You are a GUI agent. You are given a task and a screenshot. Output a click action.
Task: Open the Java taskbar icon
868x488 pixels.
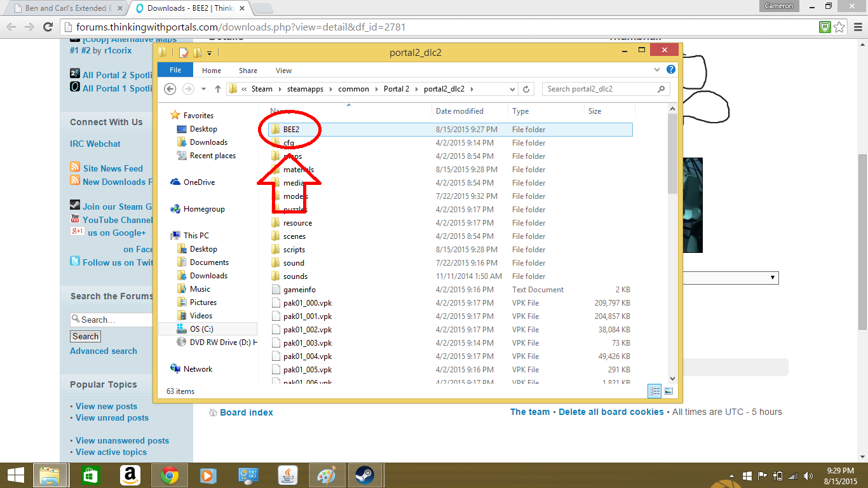pyautogui.click(x=287, y=475)
